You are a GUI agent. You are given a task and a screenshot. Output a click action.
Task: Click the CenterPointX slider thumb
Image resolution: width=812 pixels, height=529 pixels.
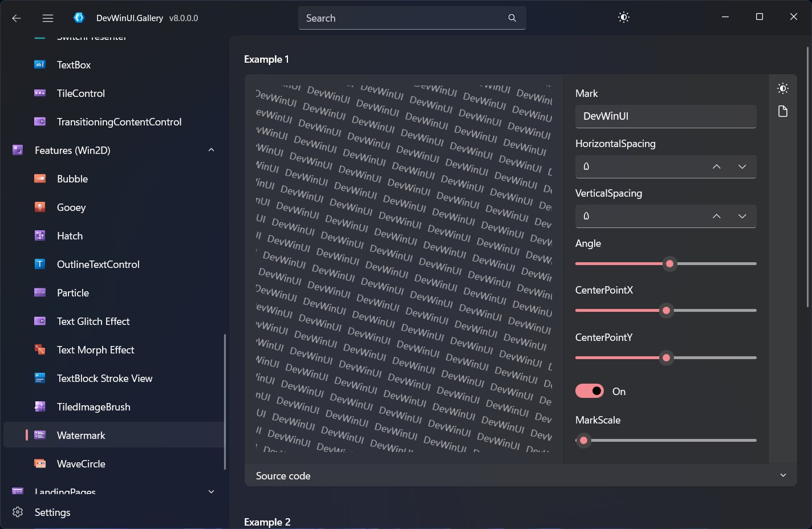(666, 311)
